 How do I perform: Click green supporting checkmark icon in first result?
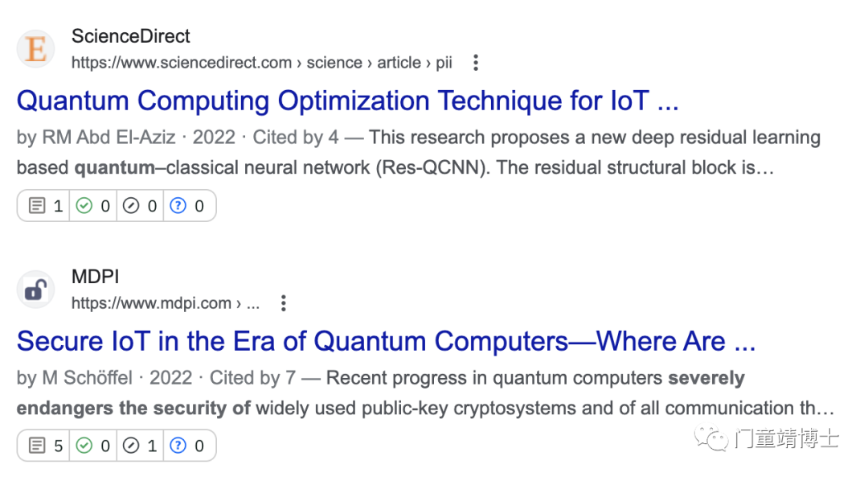84,206
